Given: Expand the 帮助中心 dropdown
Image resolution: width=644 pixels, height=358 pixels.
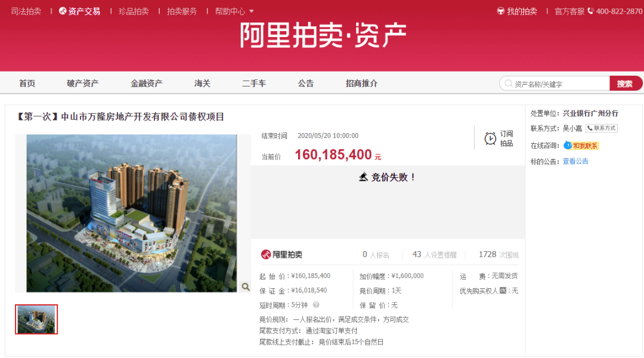Looking at the screenshot, I should coord(234,11).
